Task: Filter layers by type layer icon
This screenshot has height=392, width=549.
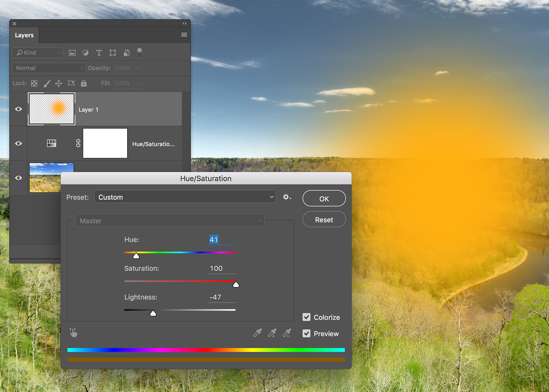Action: pos(99,53)
